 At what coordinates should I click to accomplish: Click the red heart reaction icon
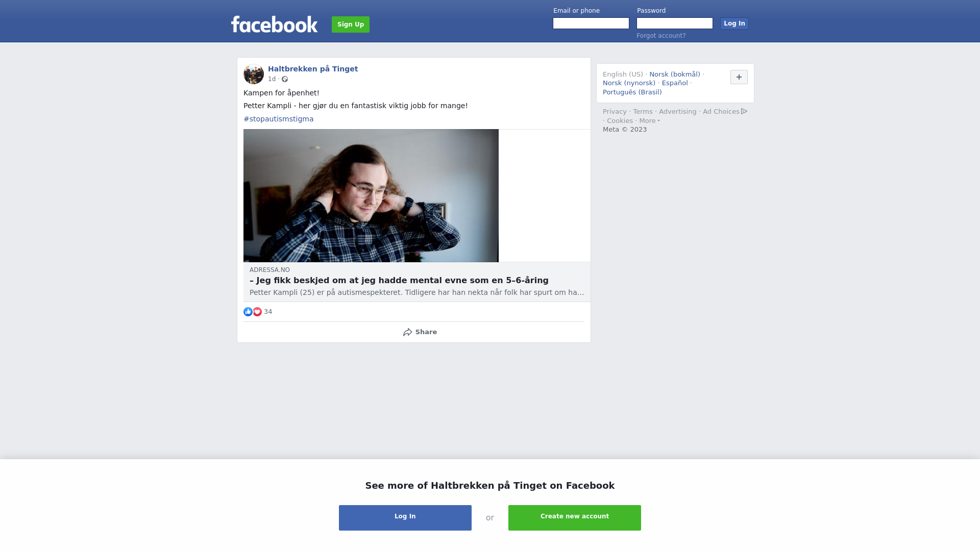click(x=257, y=312)
